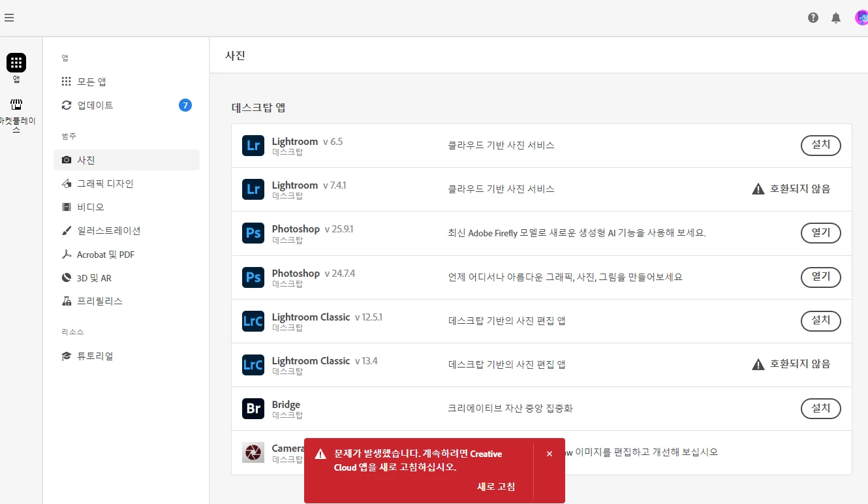Open Photoshop v 25.9.1 with 열기 button

pyautogui.click(x=820, y=233)
